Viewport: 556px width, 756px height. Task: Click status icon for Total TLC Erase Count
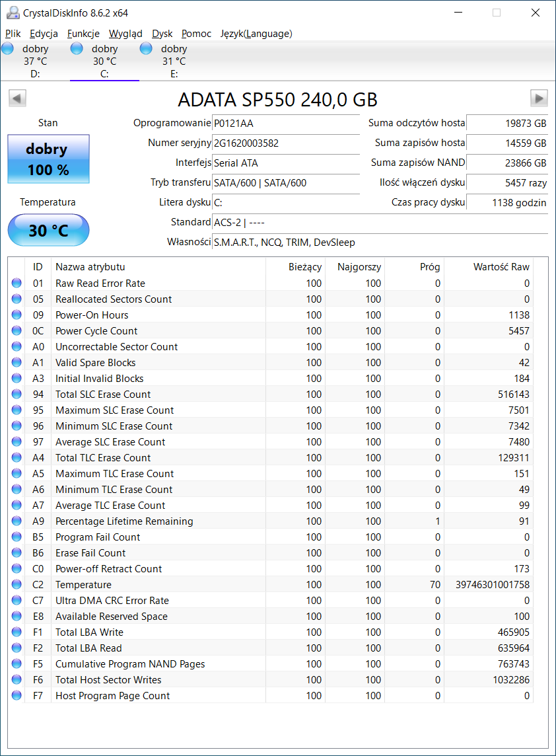point(17,457)
